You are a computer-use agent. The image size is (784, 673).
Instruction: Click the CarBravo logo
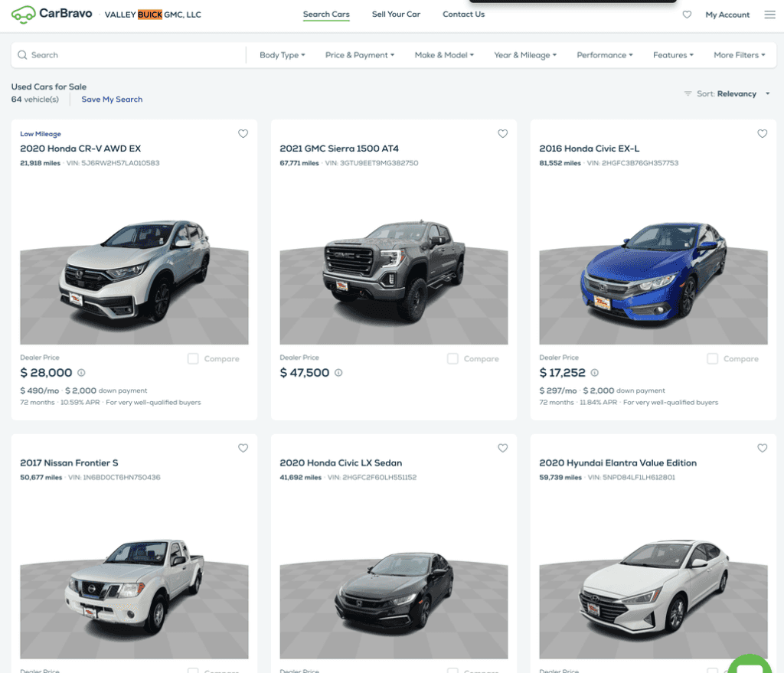click(x=51, y=14)
